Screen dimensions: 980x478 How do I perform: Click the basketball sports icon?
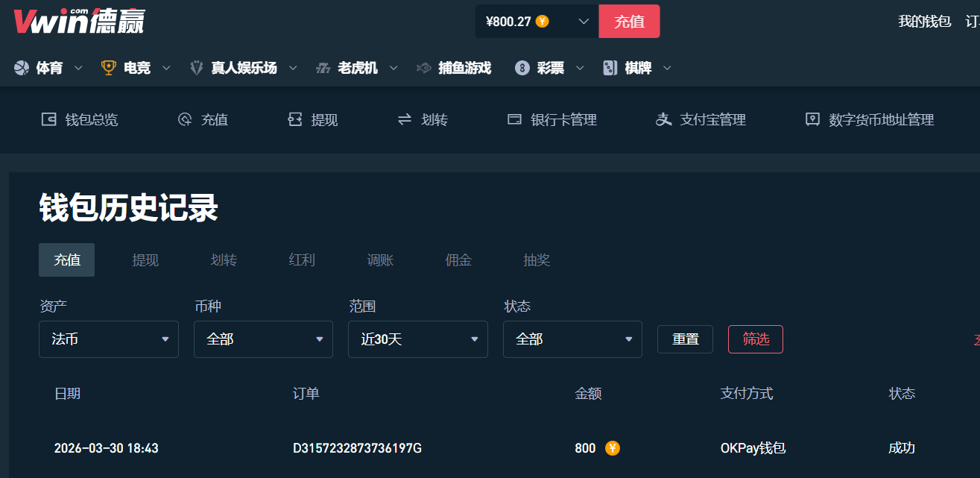coord(21,68)
